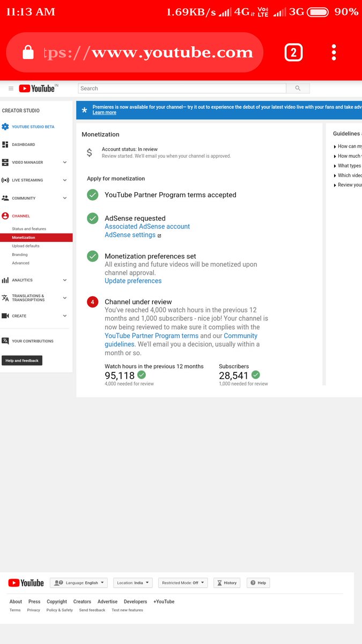Click the Video Manager icon

click(x=5, y=162)
